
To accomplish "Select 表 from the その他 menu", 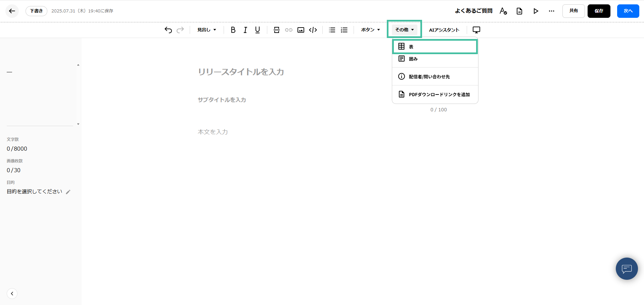I will 434,46.
